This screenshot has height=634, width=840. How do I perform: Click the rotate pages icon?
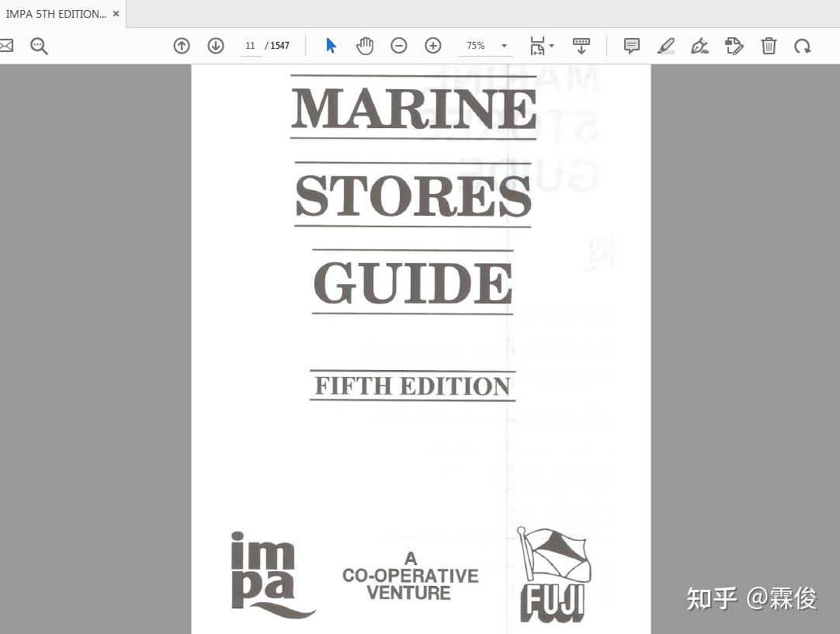click(x=802, y=46)
